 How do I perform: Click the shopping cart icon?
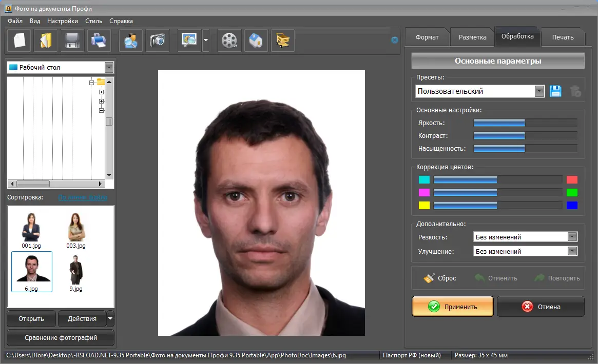point(283,41)
